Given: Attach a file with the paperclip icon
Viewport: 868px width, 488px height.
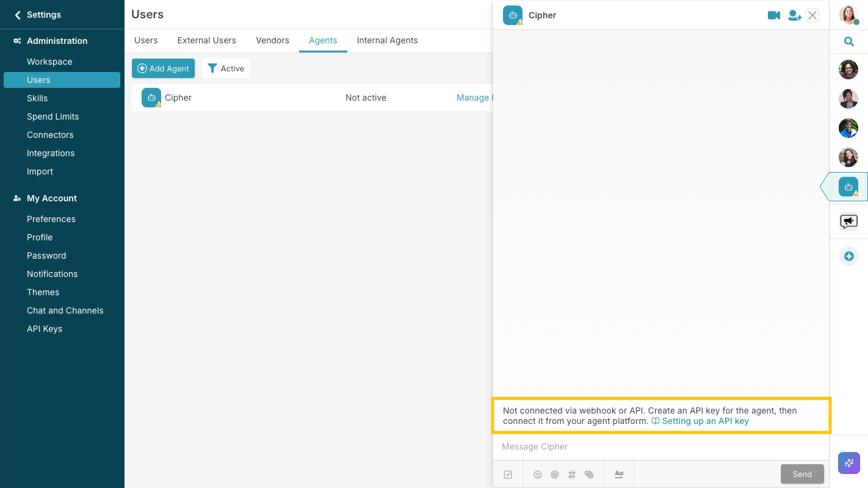Looking at the screenshot, I should pos(589,475).
